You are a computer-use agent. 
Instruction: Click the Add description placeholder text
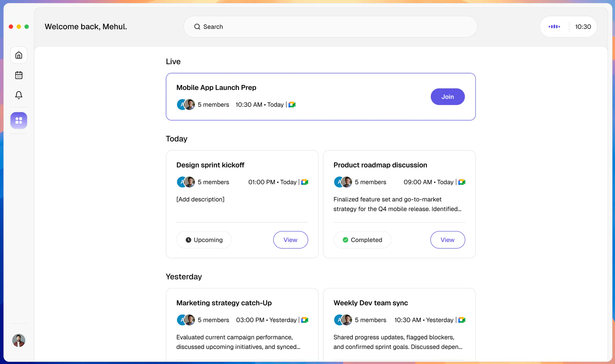click(200, 199)
